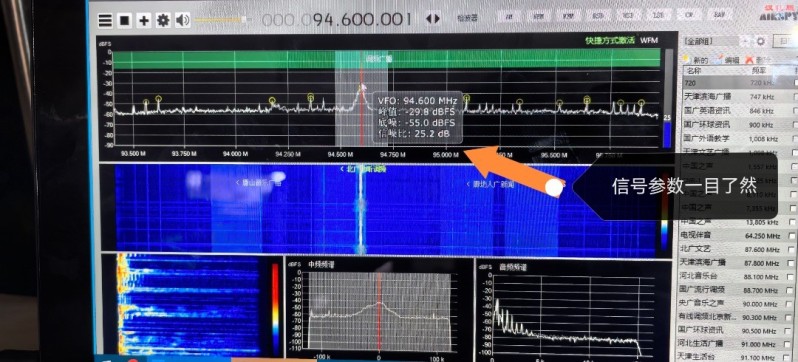This screenshot has width=798, height=362.
Task: Adjust the yellow volume slider
Action: (220, 20)
